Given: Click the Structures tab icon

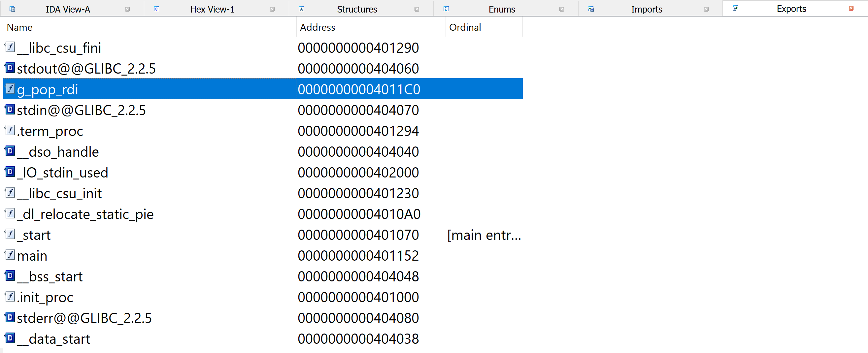Looking at the screenshot, I should pyautogui.click(x=301, y=9).
